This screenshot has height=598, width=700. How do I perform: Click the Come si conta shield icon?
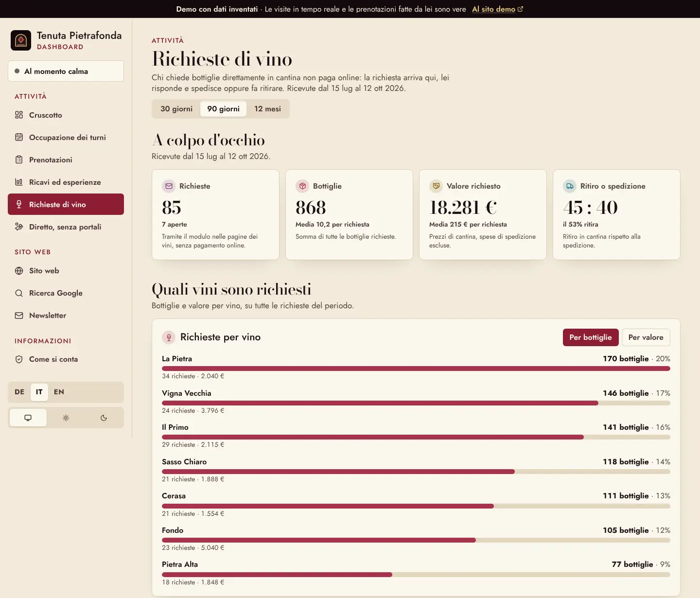tap(19, 359)
